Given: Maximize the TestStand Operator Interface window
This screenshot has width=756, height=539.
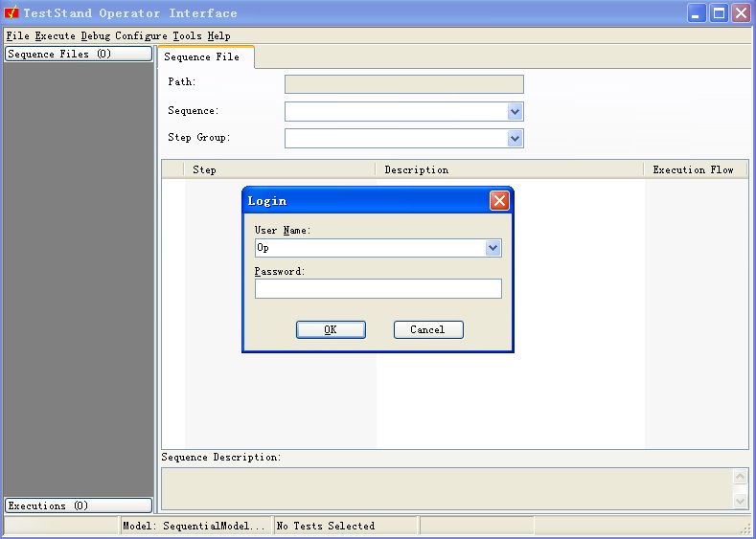Looking at the screenshot, I should pyautogui.click(x=719, y=13).
